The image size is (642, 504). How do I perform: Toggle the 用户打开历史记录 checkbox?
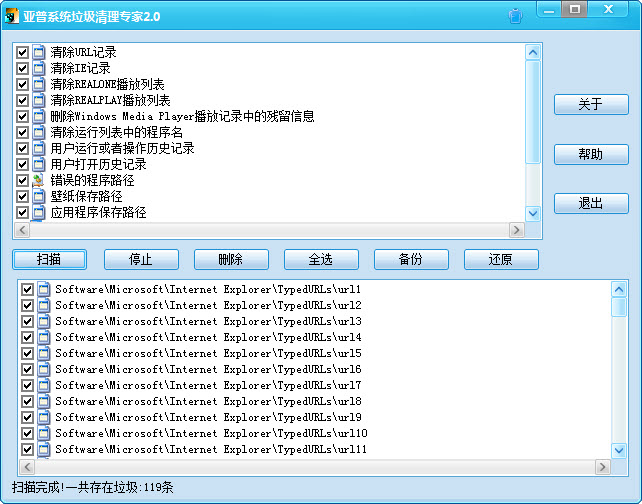tap(23, 164)
